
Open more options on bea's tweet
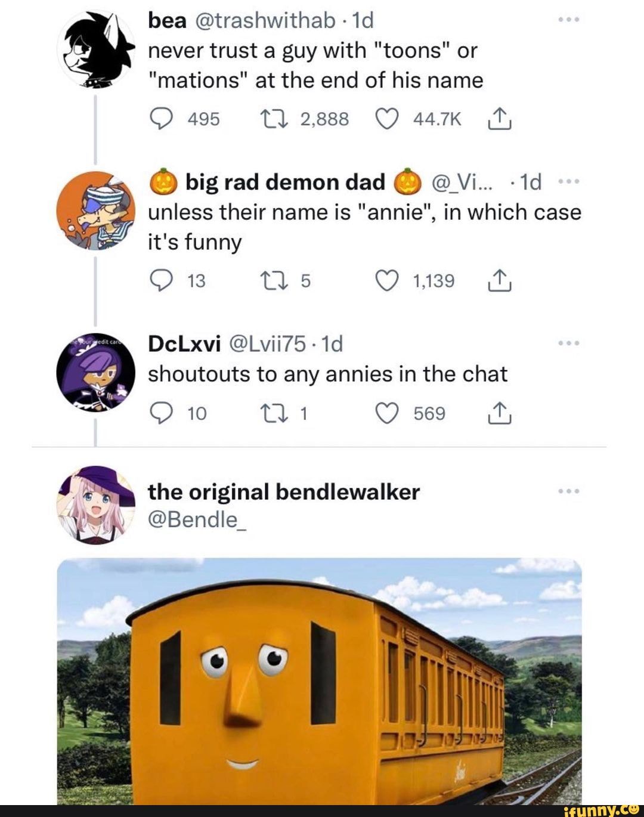coord(569,21)
